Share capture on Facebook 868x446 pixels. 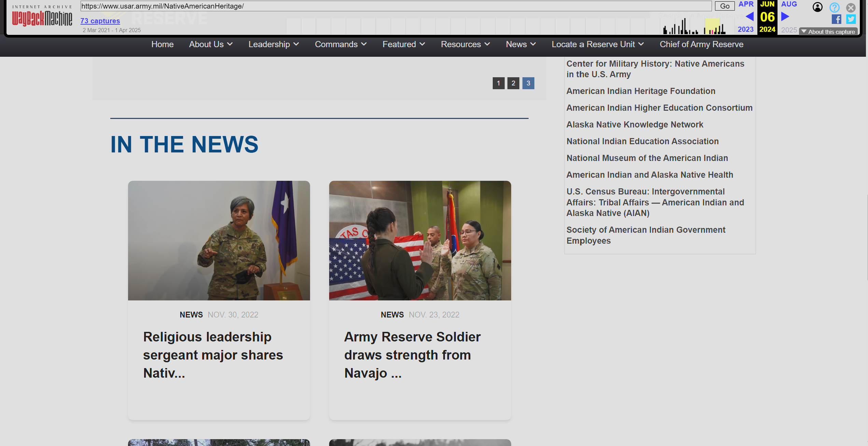pyautogui.click(x=836, y=19)
